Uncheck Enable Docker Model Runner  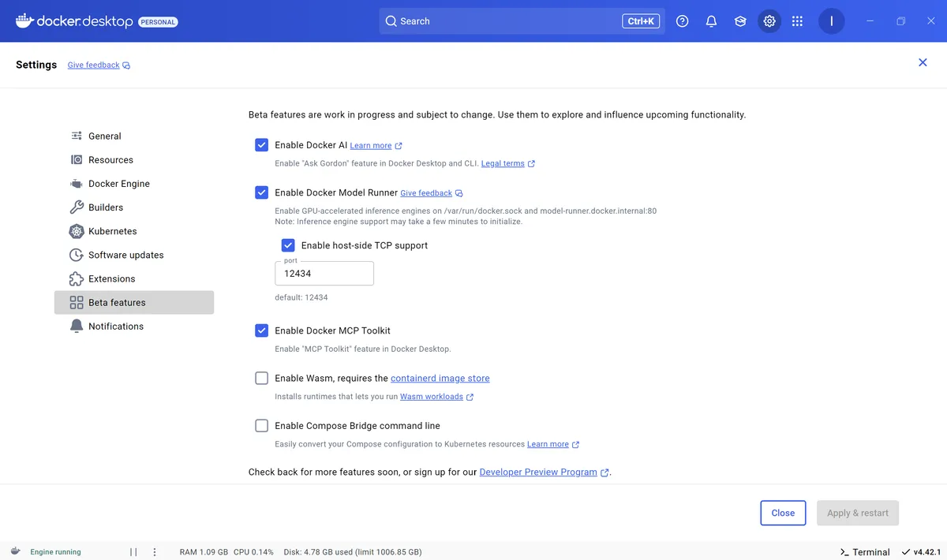262,192
